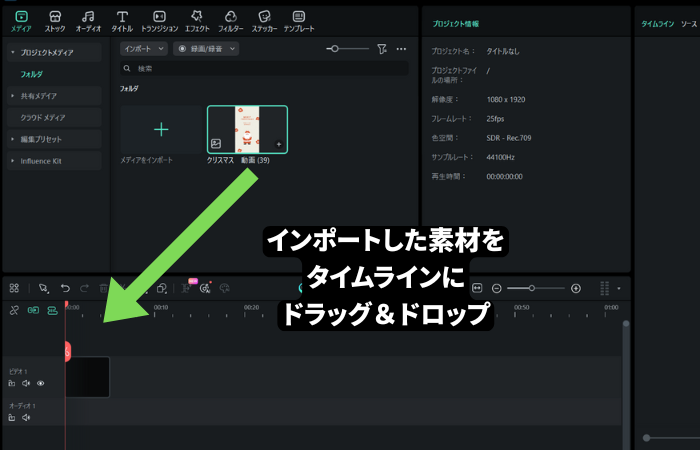Click the タイトルなし project name value

coord(503,51)
